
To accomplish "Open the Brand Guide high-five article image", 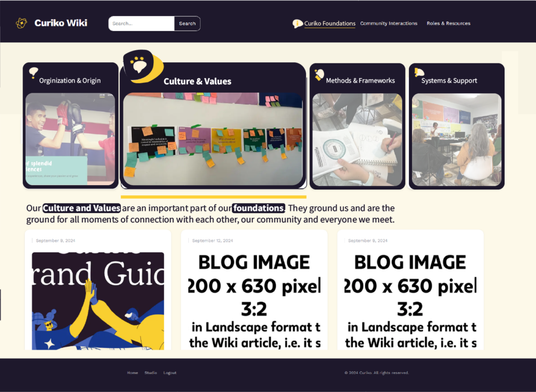I will [98, 301].
